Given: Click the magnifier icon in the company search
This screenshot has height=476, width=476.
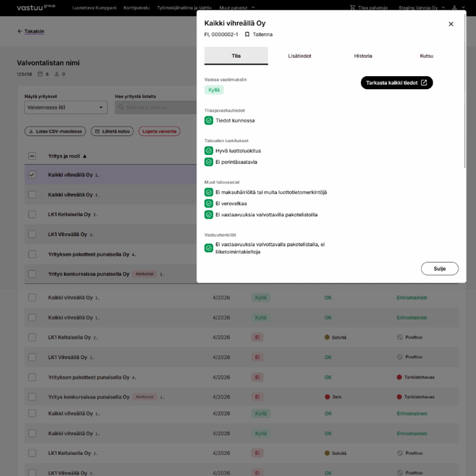Looking at the screenshot, I should click(x=121, y=107).
